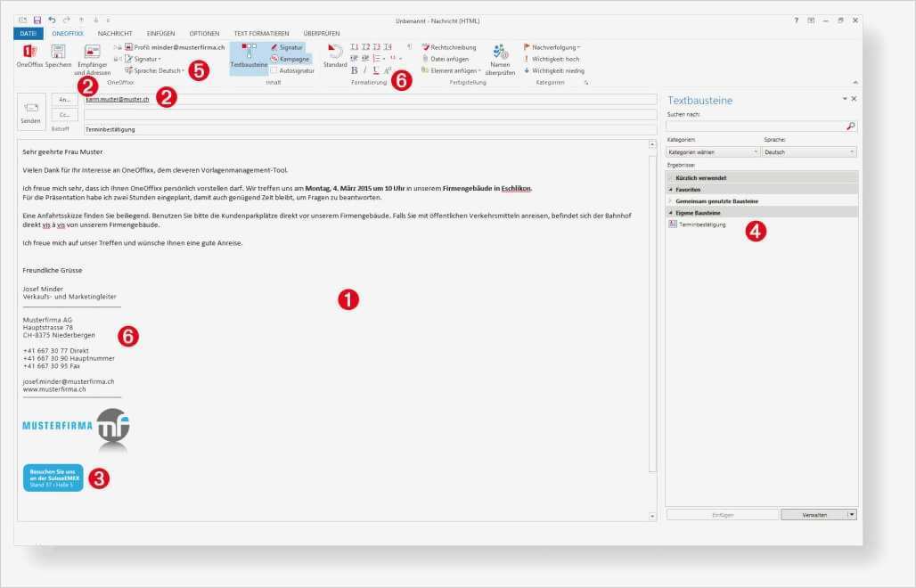Viewport: 916px width, 588px height.
Task: Open the Element anfügen dropdown
Action: click(x=451, y=70)
